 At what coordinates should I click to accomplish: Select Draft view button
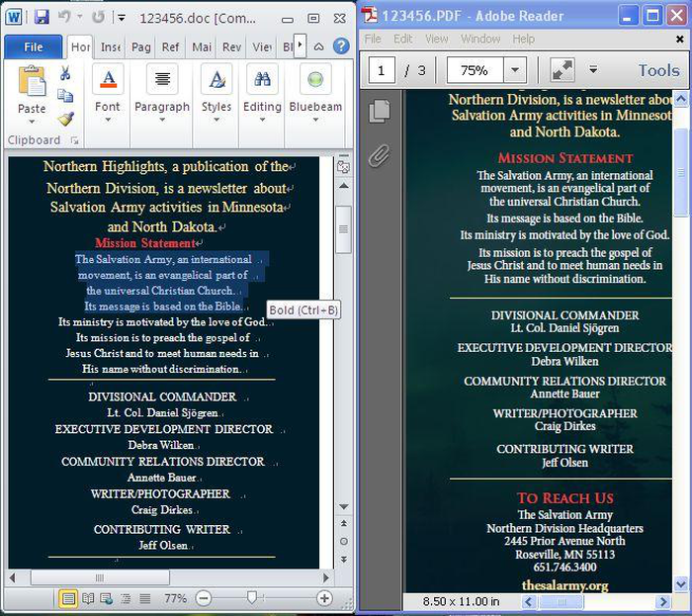pyautogui.click(x=144, y=599)
